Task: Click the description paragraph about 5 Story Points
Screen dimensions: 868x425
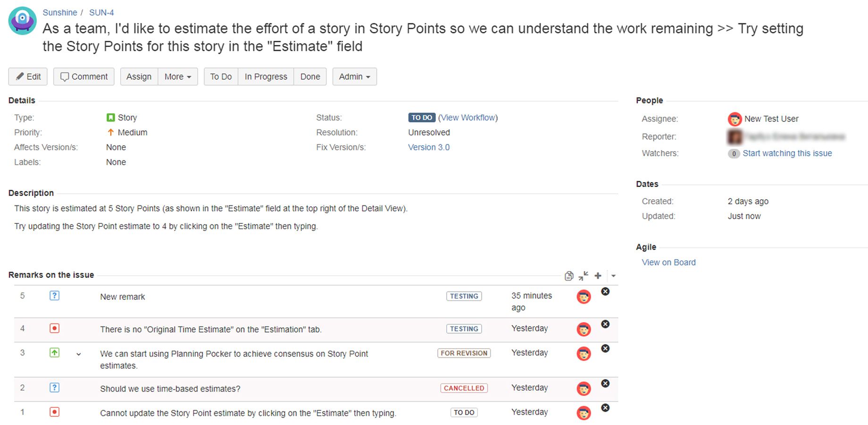Action: coord(211,208)
